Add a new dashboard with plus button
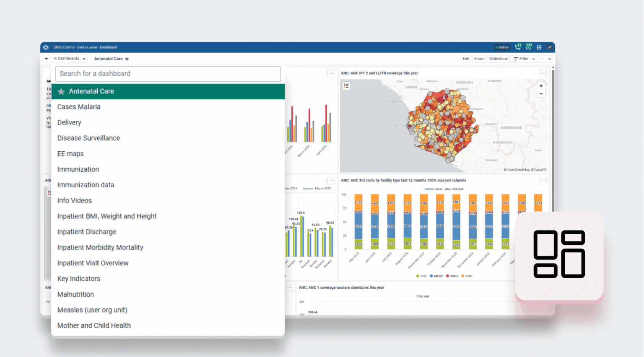Screen dimensions: 644x357 [x=46, y=59]
